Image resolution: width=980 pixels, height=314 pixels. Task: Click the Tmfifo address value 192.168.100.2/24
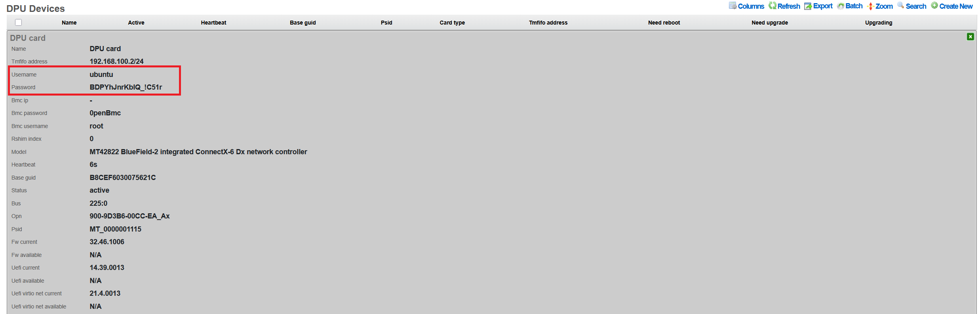click(x=116, y=61)
